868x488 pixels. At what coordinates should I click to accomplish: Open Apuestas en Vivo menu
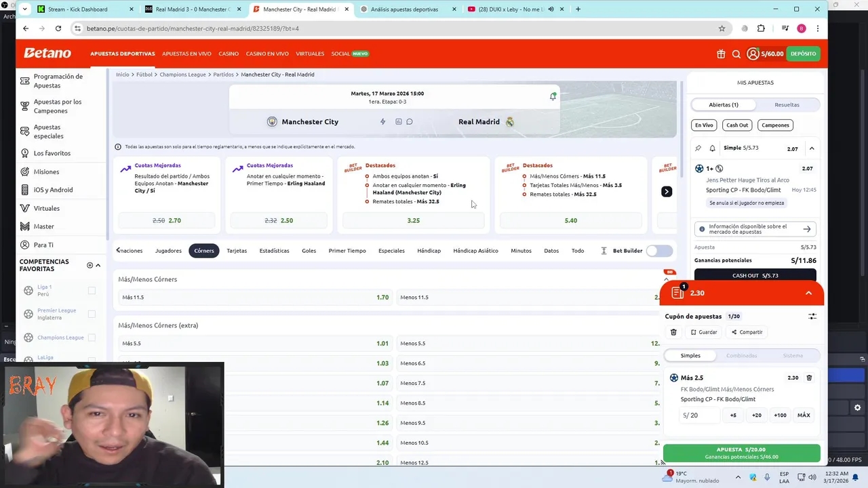(x=186, y=54)
